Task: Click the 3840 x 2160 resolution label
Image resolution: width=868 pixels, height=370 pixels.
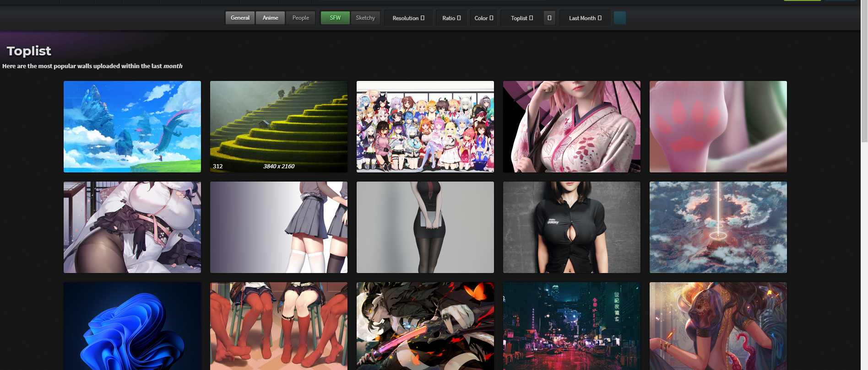Action: (279, 166)
